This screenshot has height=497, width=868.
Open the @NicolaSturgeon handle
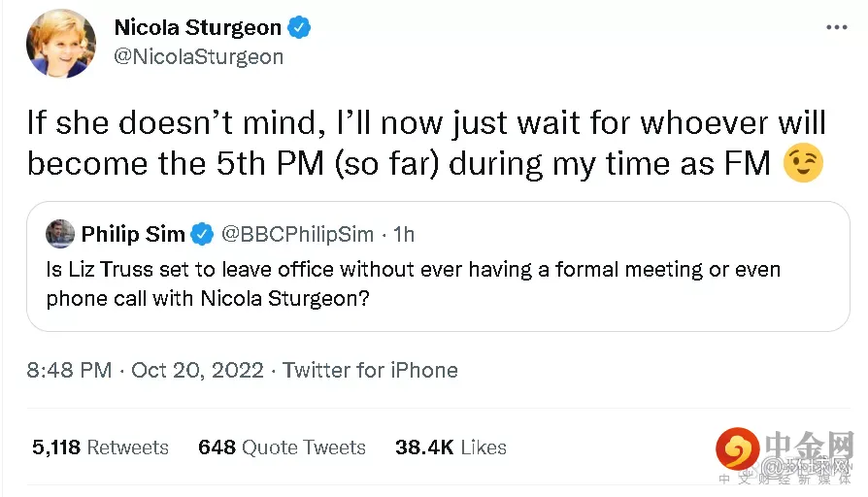199,56
